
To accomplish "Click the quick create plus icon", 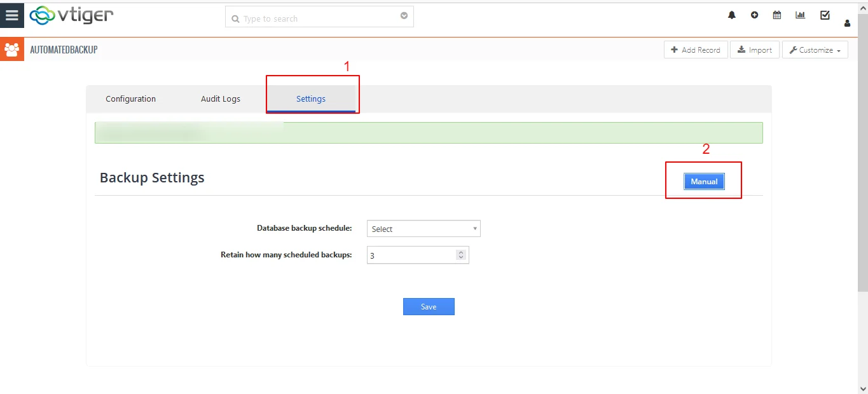I will [x=754, y=15].
